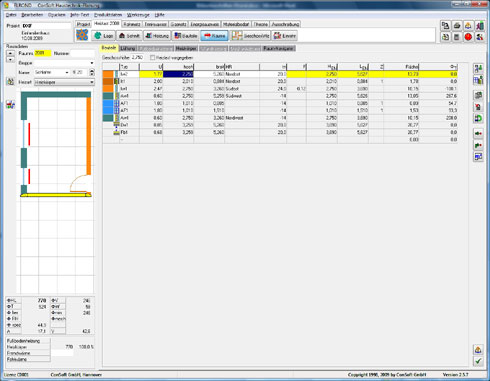The height and width of the screenshot is (381, 490).
Task: Switch to the Trinkwasser tab
Action: [x=155, y=24]
